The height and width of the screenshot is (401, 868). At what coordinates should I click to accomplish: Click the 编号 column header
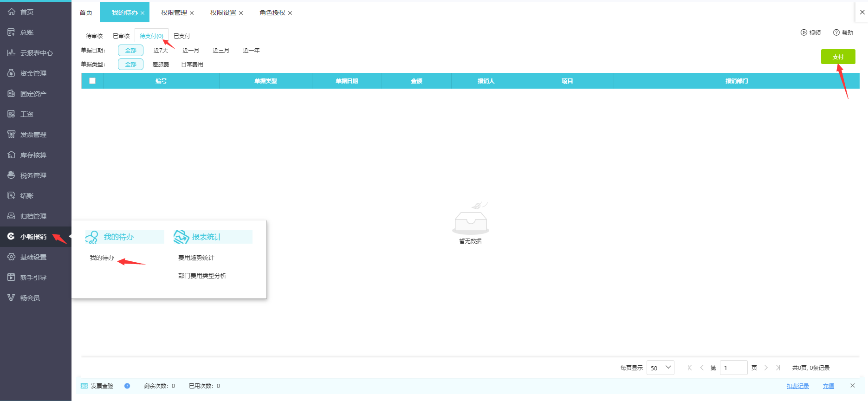(161, 81)
